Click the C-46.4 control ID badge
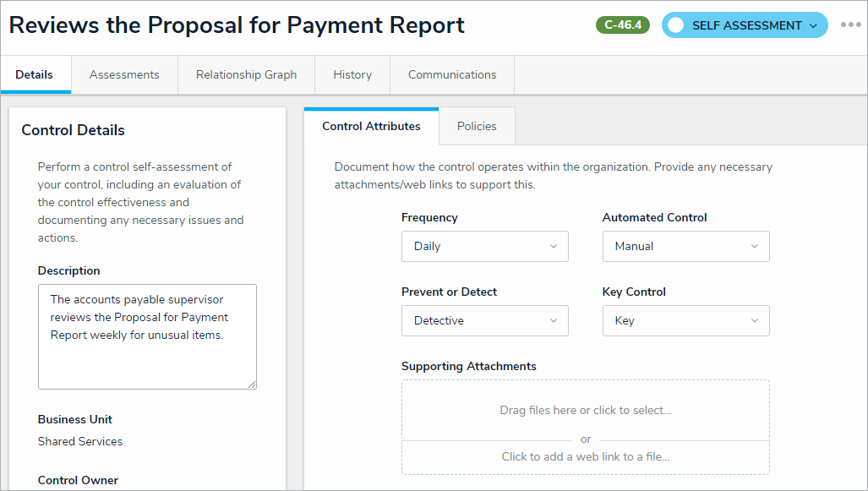Screen dimensions: 868x491 (x=622, y=25)
